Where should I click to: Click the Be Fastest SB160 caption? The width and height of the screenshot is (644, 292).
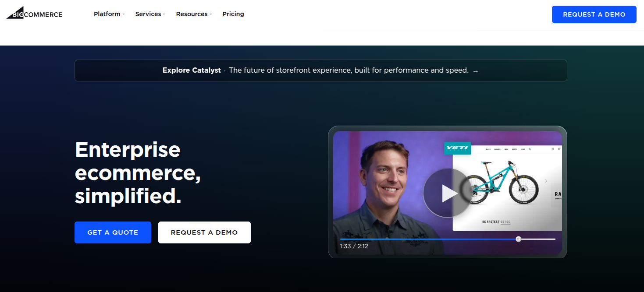[496, 222]
